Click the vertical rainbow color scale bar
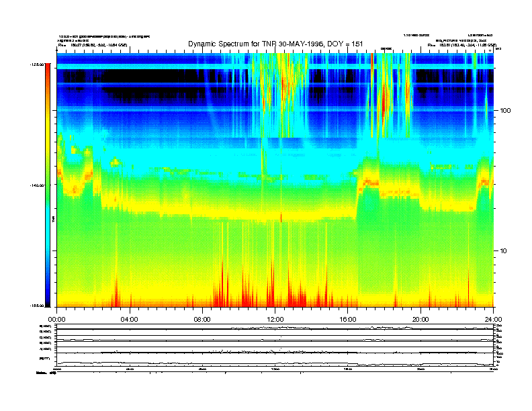 click(48, 185)
